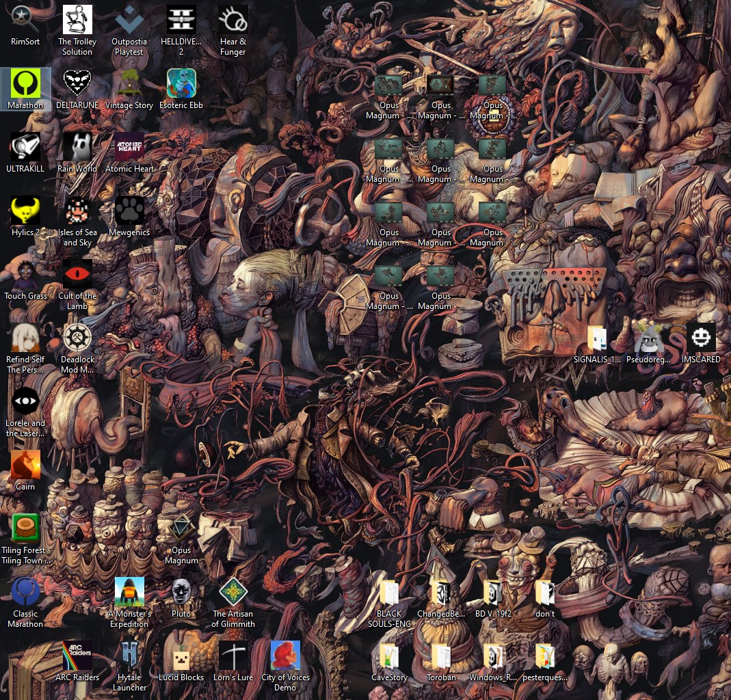
Task: Click the green highlighted Marathon icon
Action: coord(25,83)
